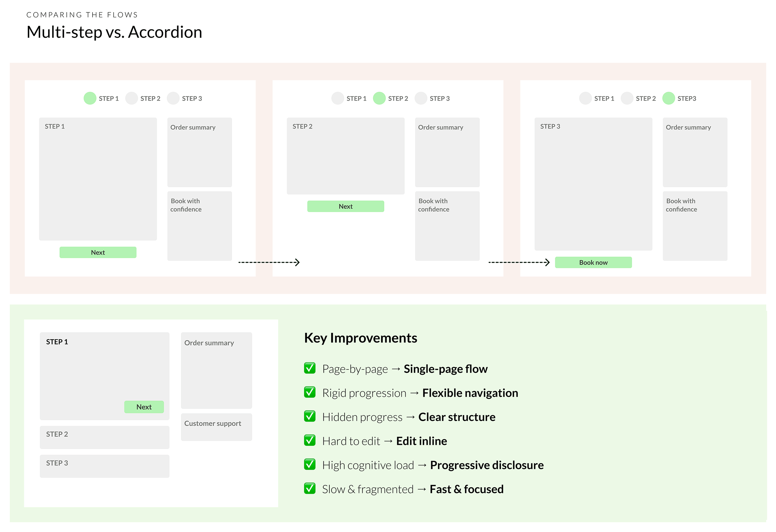776x532 pixels.
Task: Expand the STEP 2 accordion section
Action: click(x=105, y=437)
